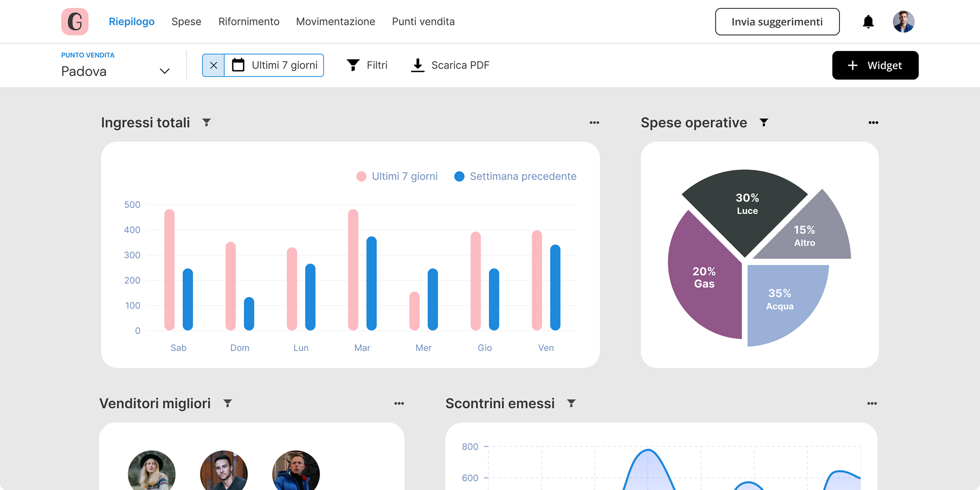Click the filter icon beside Venditori migliori
The image size is (980, 490).
[228, 403]
